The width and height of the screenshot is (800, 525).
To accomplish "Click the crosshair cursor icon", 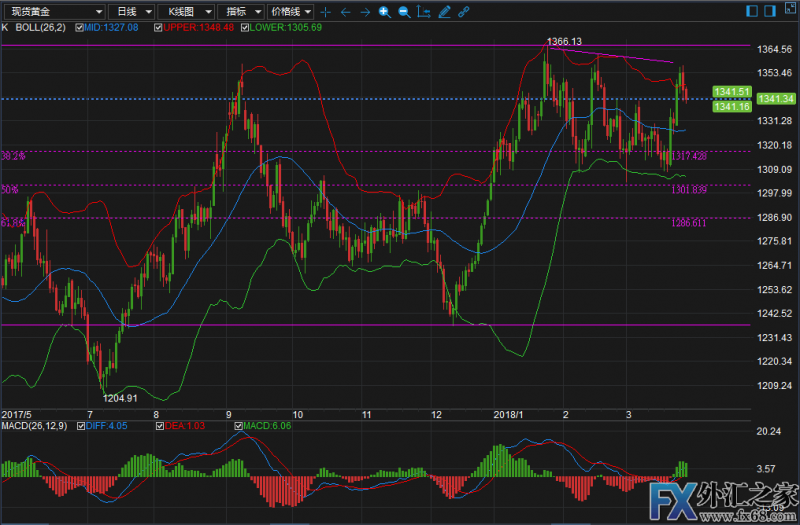I will pyautogui.click(x=326, y=12).
